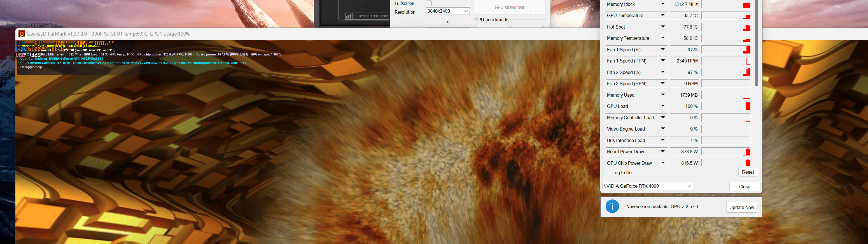Open the NVIDIA GeForce RTX 4090 GPU selector

coord(647,186)
